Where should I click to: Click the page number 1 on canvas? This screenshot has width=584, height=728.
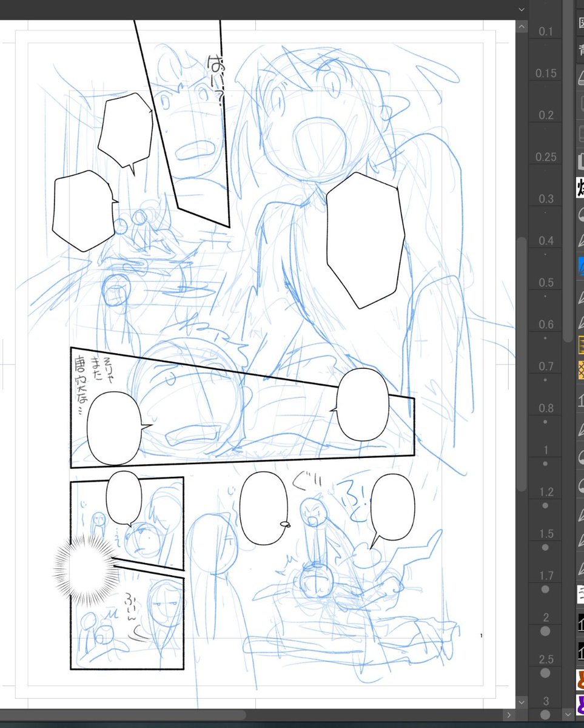(481, 636)
